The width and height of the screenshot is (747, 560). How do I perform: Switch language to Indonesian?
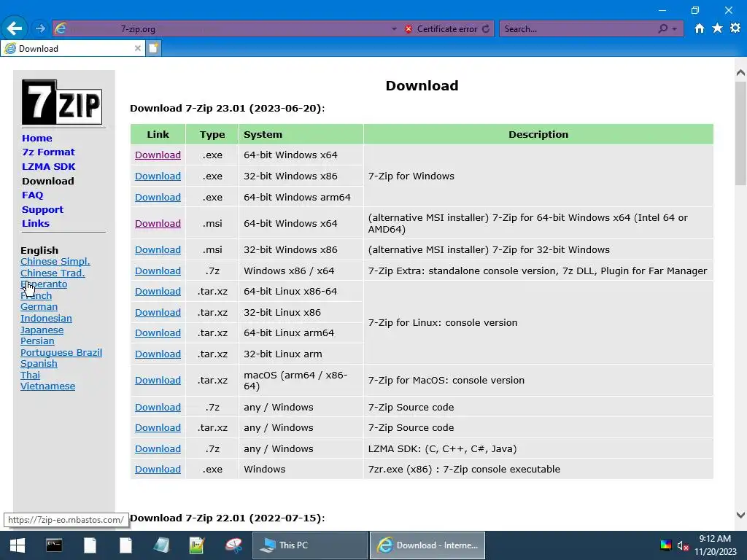tap(46, 318)
